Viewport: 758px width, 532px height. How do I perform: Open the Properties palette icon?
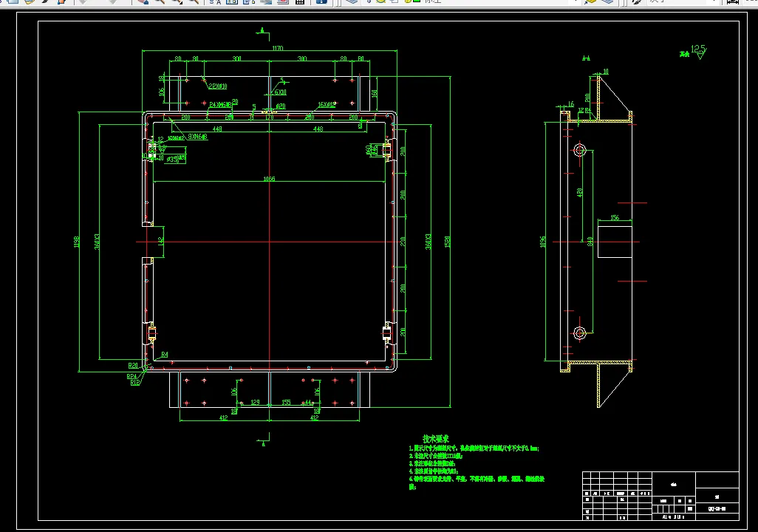coord(215,2)
